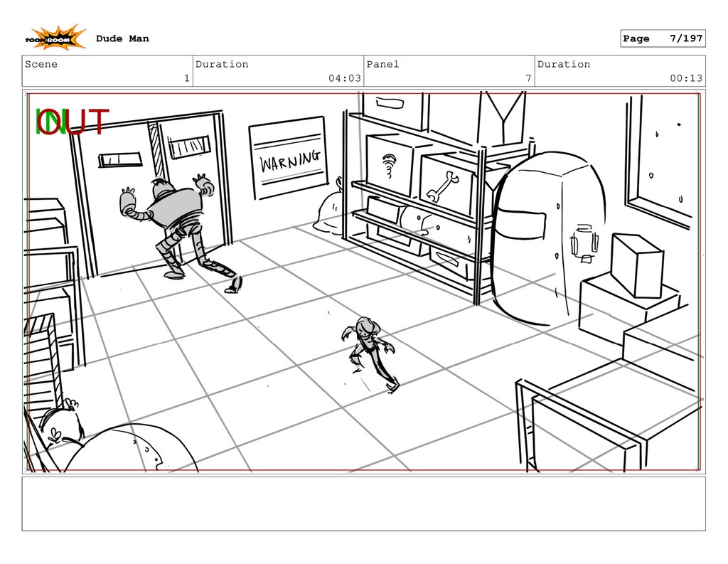Click the character head in bottom-left corner
Image resolution: width=728 pixels, height=564 pixels.
point(60,427)
